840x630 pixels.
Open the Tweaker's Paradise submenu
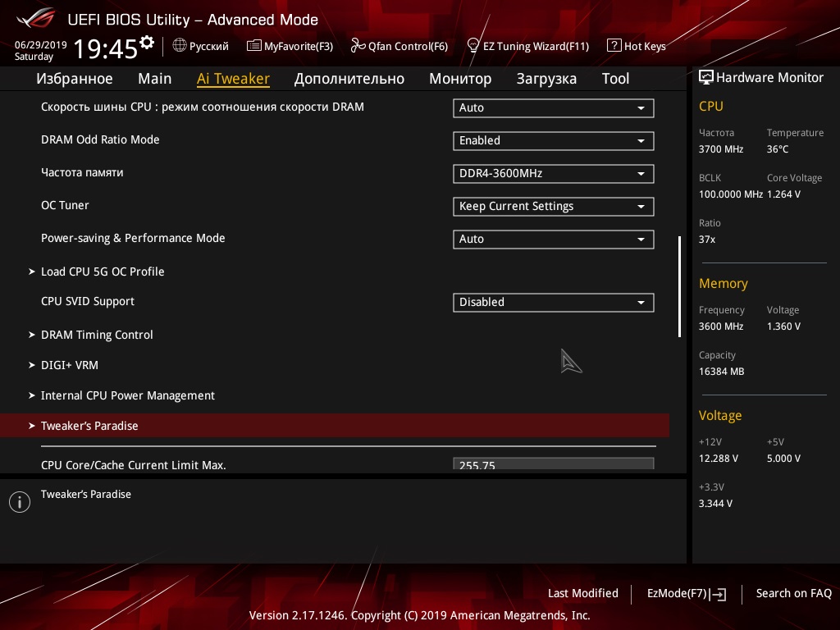click(335, 426)
